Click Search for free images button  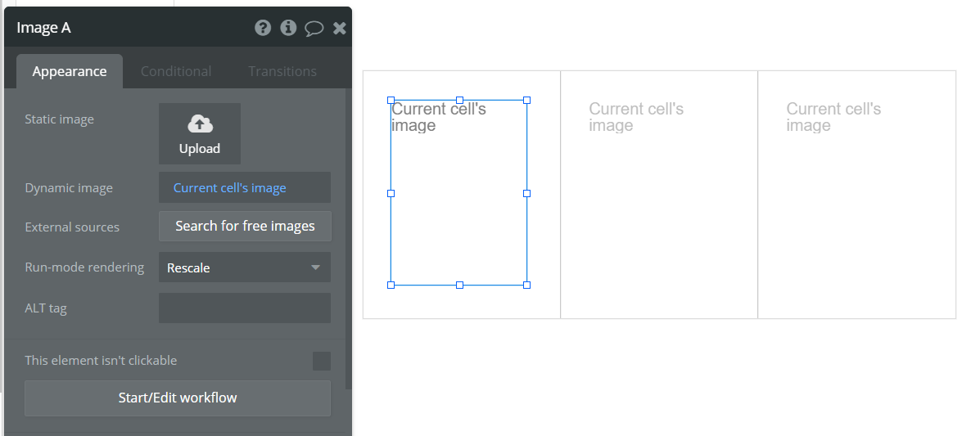point(245,226)
